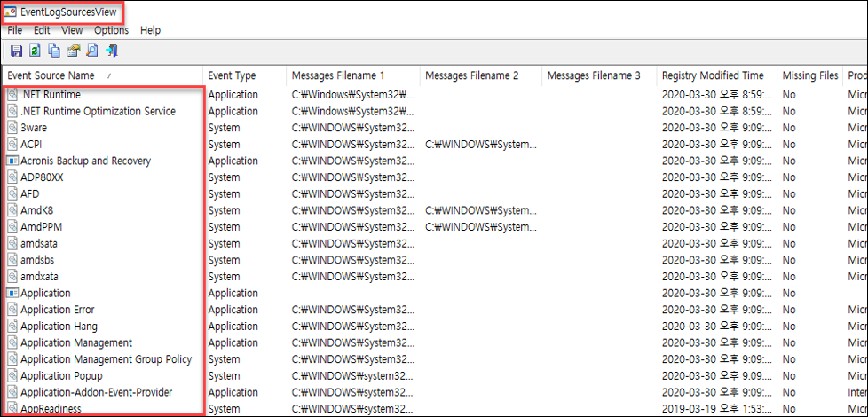Refresh the event sources list via toolbar icon
This screenshot has width=868, height=417.
[35, 51]
